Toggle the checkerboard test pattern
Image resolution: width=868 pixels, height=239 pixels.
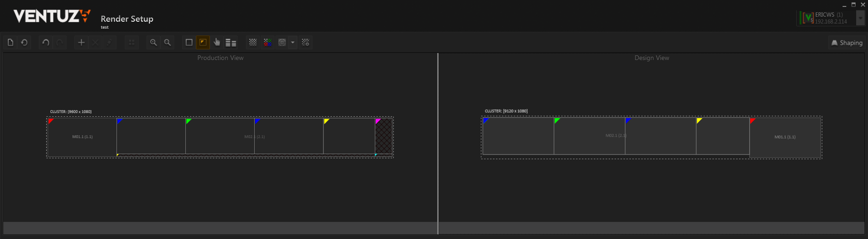pyautogui.click(x=253, y=42)
